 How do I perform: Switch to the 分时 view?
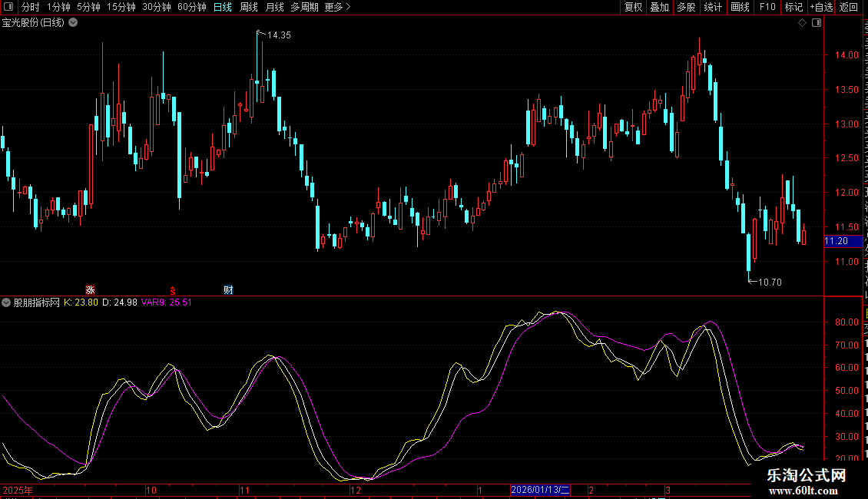[x=31, y=7]
